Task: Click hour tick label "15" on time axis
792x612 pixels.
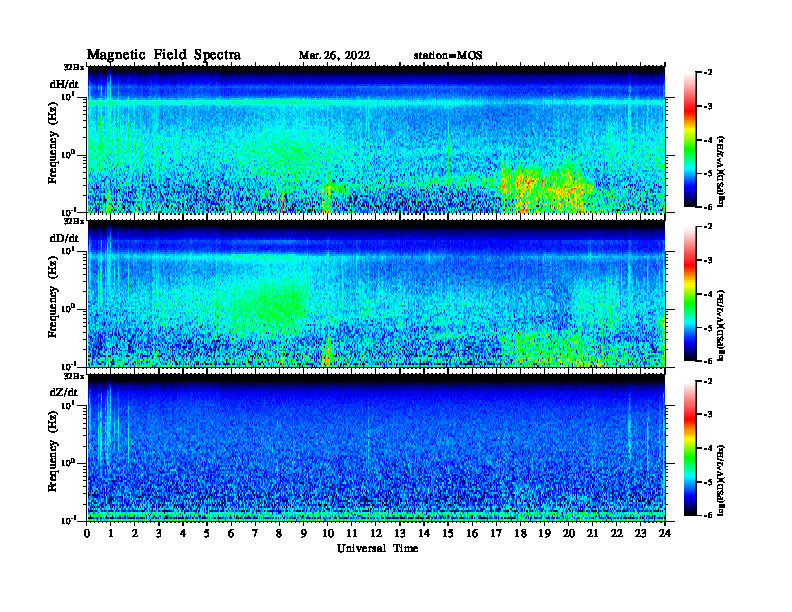Action: pyautogui.click(x=448, y=533)
